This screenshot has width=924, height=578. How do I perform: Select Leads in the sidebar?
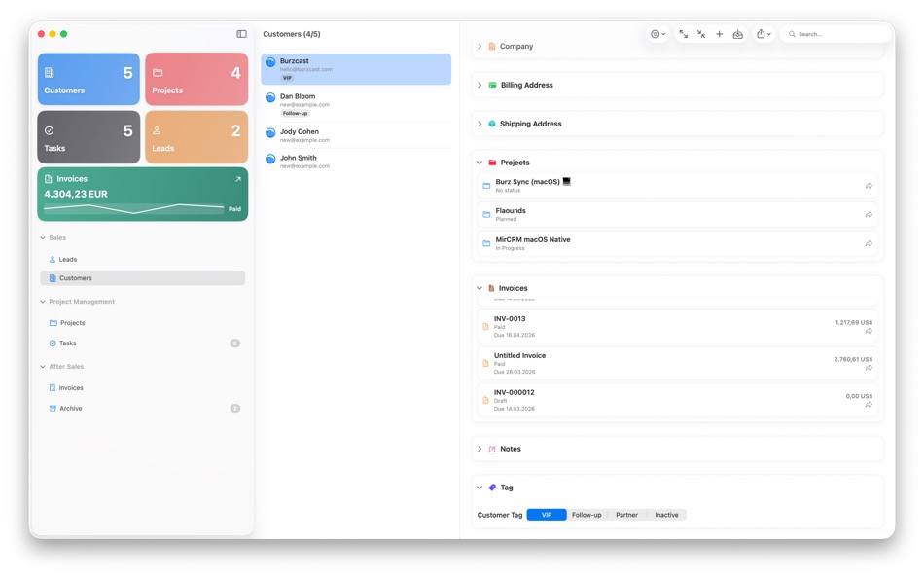point(142,259)
